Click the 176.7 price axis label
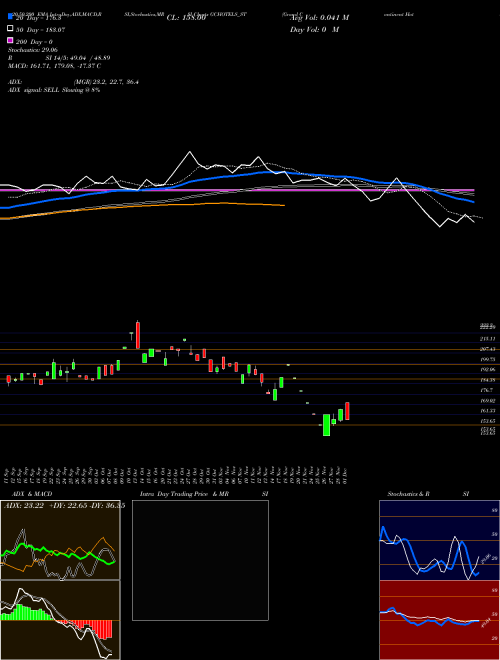 pyautogui.click(x=487, y=390)
